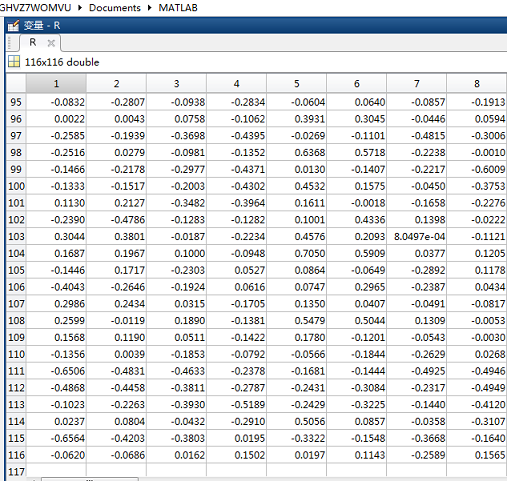Expand arrow before Documents in path

coord(80,8)
